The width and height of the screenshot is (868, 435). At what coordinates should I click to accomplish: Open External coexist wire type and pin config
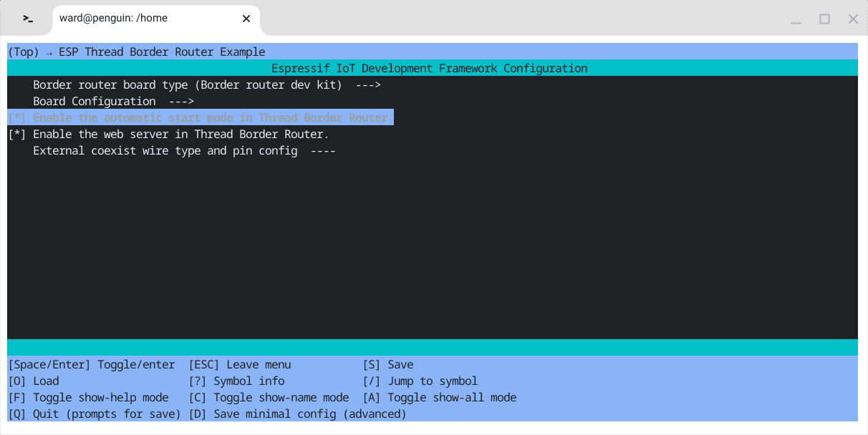pyautogui.click(x=184, y=150)
